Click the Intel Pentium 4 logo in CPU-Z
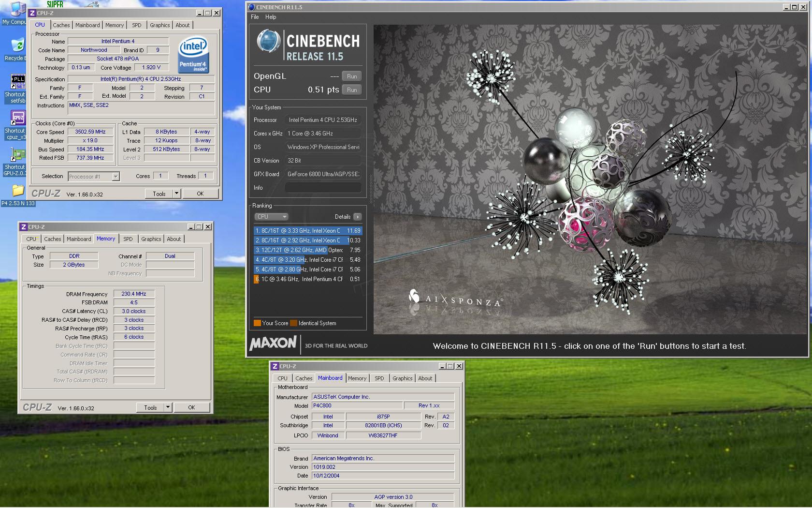Image resolution: width=812 pixels, height=508 pixels. 193,55
